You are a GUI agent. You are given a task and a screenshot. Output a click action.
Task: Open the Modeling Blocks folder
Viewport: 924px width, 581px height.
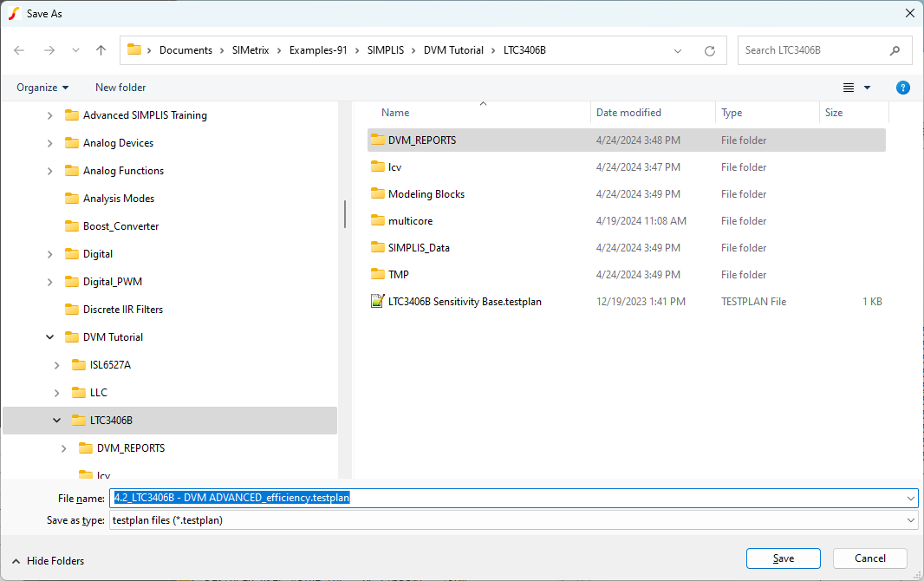pos(426,194)
